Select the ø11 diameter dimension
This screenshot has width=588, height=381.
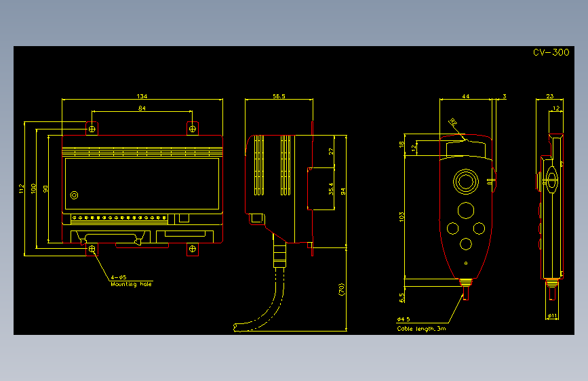tap(552, 316)
